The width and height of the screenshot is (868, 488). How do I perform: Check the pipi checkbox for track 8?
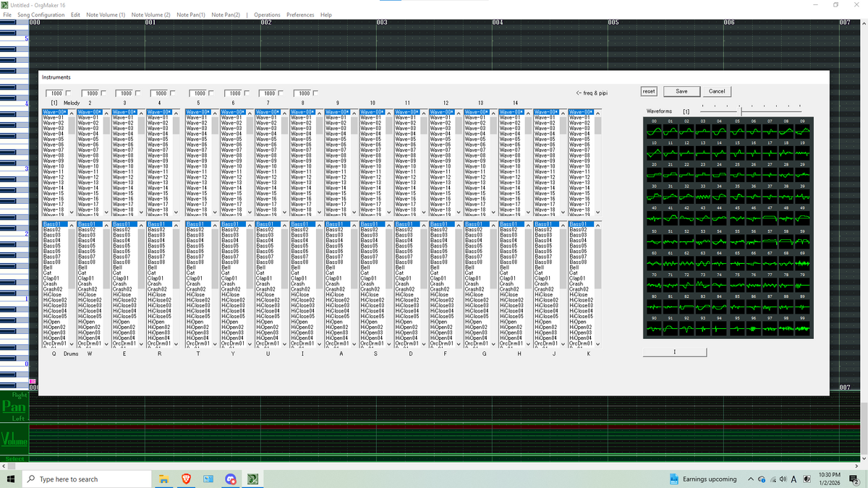click(316, 93)
